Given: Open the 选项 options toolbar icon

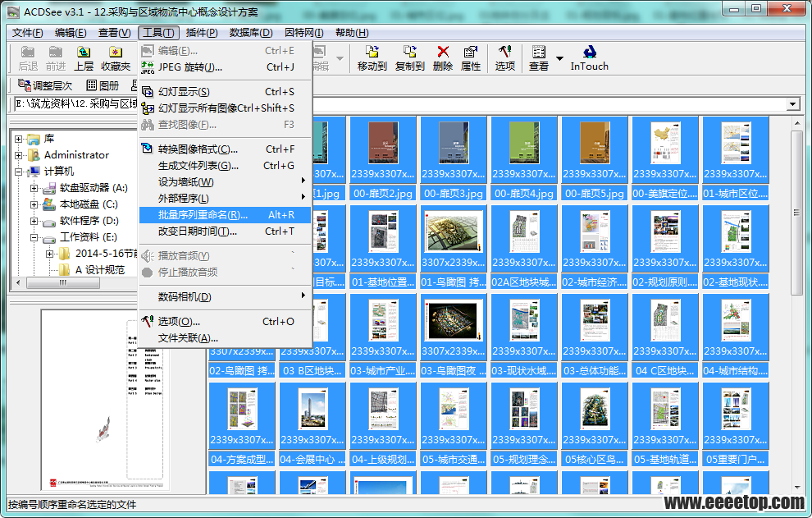Looking at the screenshot, I should point(505,58).
